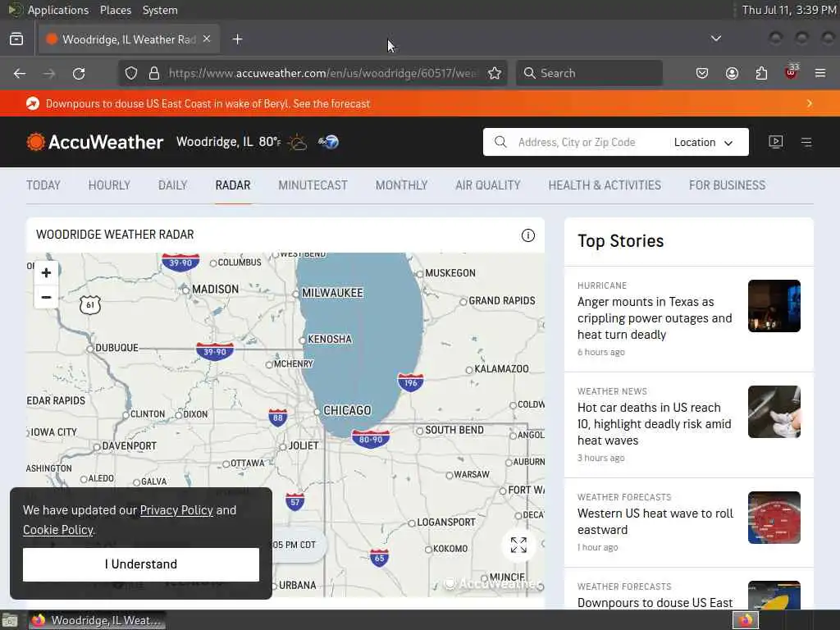
Task: Open the AccuWeather video player icon
Action: pos(776,142)
